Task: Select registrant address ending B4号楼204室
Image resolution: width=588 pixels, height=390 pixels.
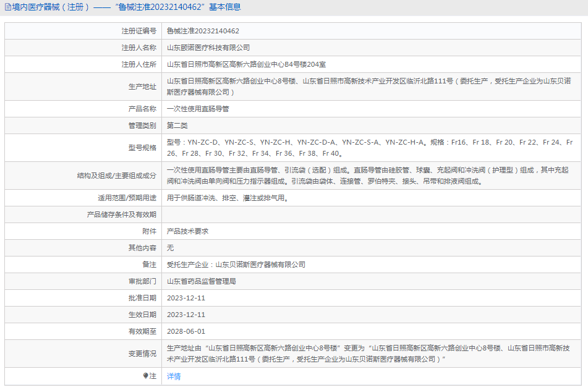Action: tap(246, 64)
